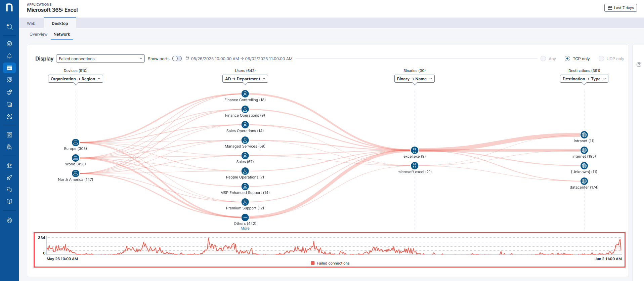Select the UDP only radio button
644x281 pixels.
click(x=601, y=58)
